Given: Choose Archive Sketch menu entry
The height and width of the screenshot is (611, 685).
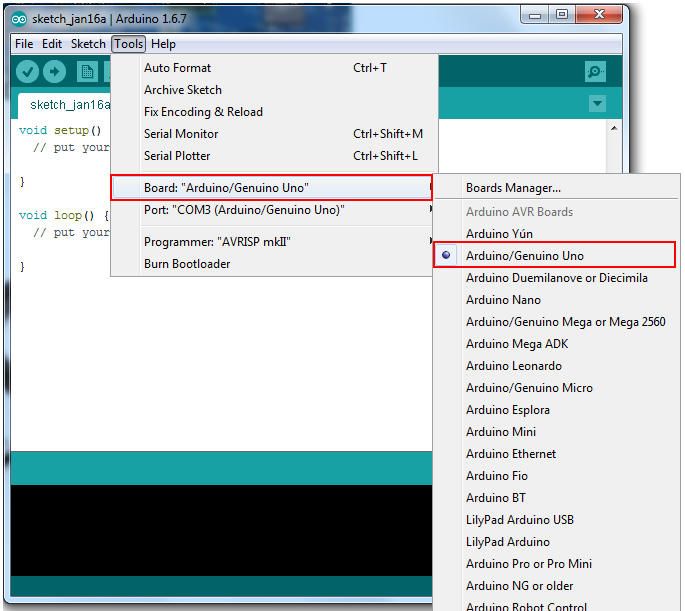Looking at the screenshot, I should coord(272,90).
